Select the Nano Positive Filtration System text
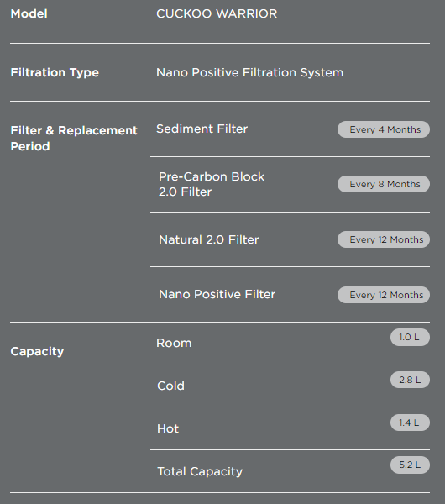 tap(249, 72)
